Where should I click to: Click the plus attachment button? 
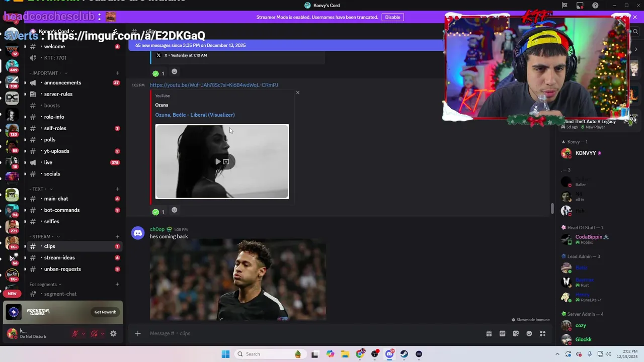point(138,333)
